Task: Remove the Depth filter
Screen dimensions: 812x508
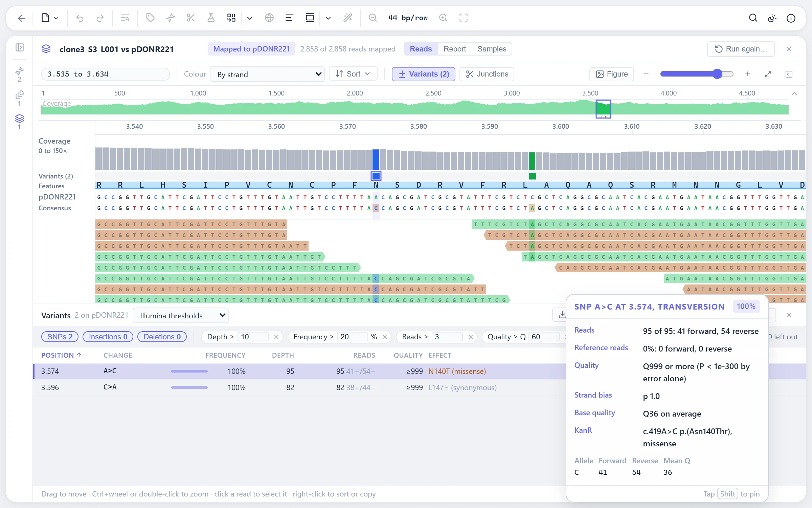Action: tap(276, 337)
